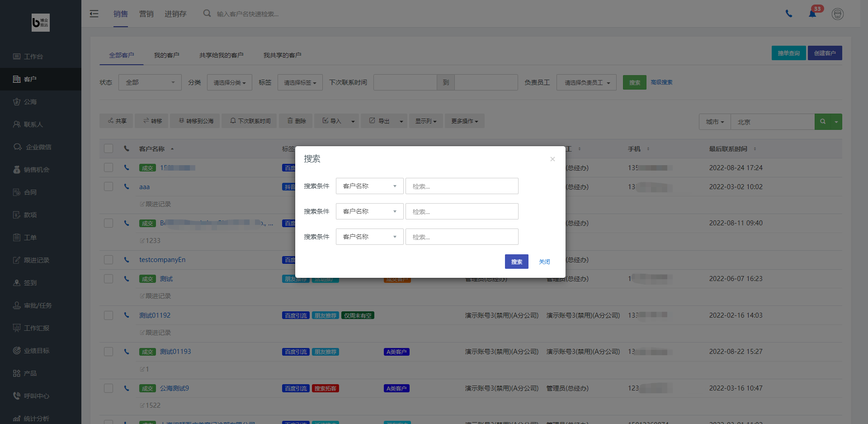The height and width of the screenshot is (424, 868).
Task: Click the phone icon in the top bar
Action: [x=789, y=14]
